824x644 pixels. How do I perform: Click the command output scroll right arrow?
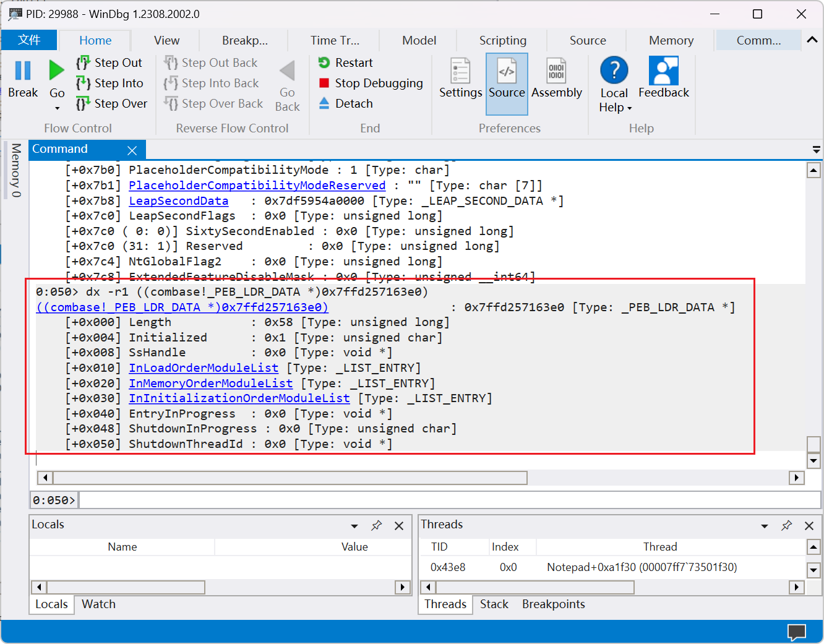(x=796, y=478)
